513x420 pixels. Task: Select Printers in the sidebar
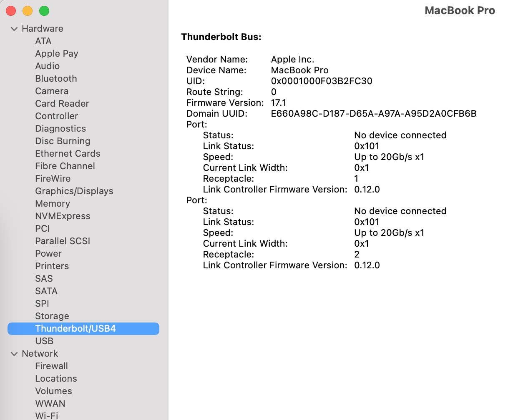[x=52, y=266]
